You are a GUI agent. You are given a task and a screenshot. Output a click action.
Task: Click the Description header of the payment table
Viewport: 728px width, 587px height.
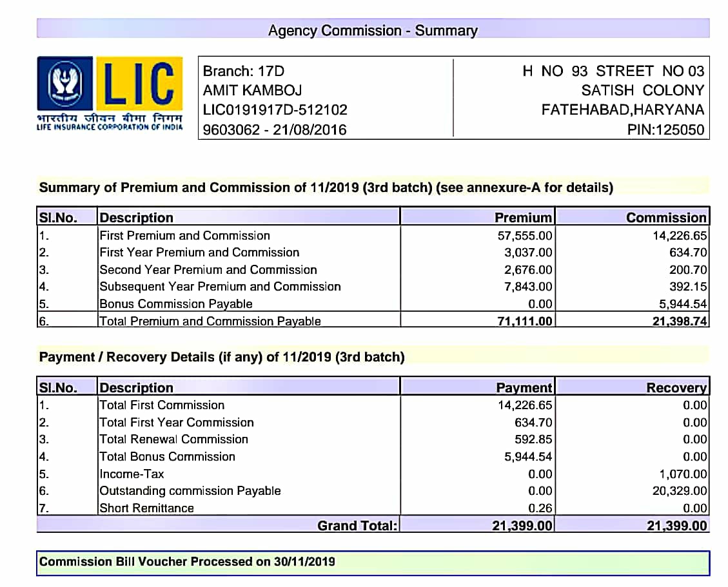pyautogui.click(x=137, y=387)
